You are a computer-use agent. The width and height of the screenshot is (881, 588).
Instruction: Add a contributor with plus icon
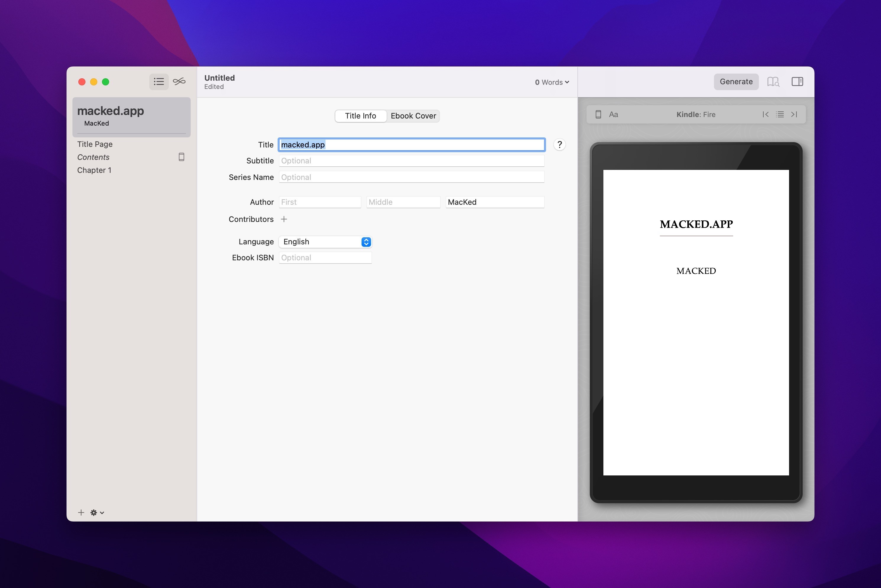pos(284,219)
